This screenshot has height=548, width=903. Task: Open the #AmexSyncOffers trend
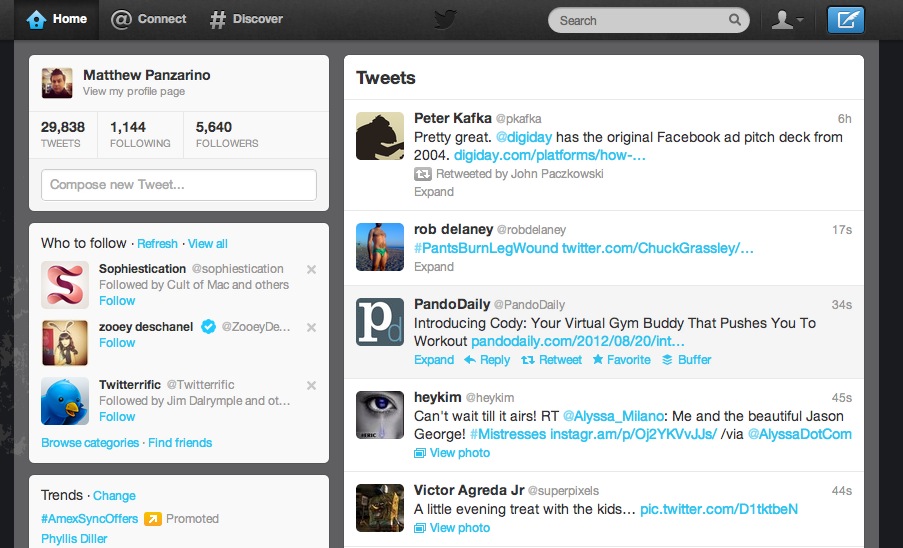(x=89, y=519)
